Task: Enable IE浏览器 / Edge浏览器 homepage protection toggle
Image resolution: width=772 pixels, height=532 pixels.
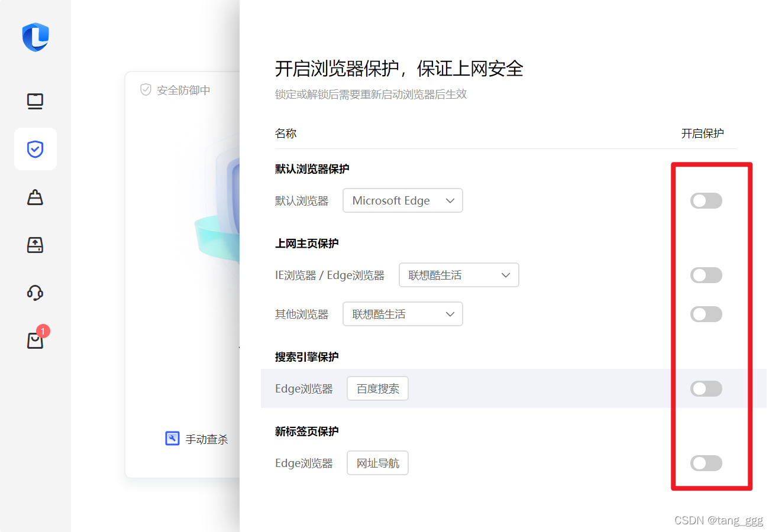Action: (706, 275)
